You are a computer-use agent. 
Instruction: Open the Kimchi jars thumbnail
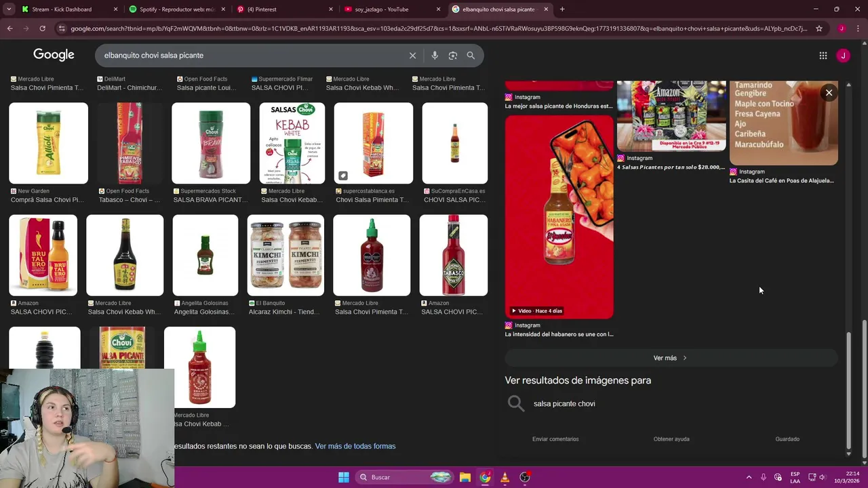(x=285, y=255)
